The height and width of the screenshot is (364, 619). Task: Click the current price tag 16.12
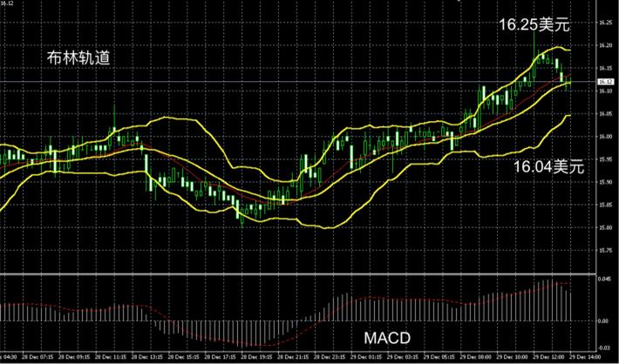[606, 82]
